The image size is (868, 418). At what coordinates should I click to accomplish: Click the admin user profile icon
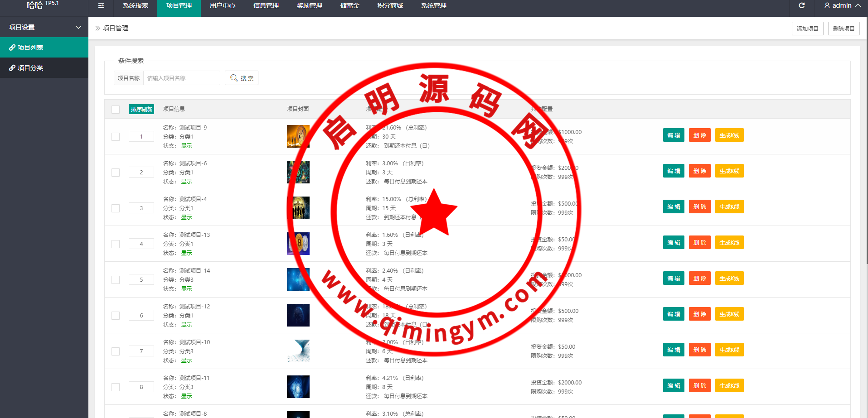click(x=827, y=5)
